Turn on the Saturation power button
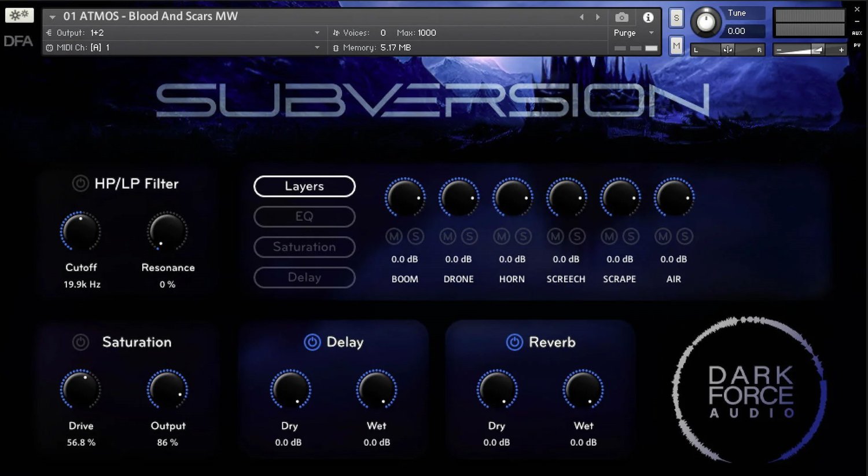 (80, 342)
